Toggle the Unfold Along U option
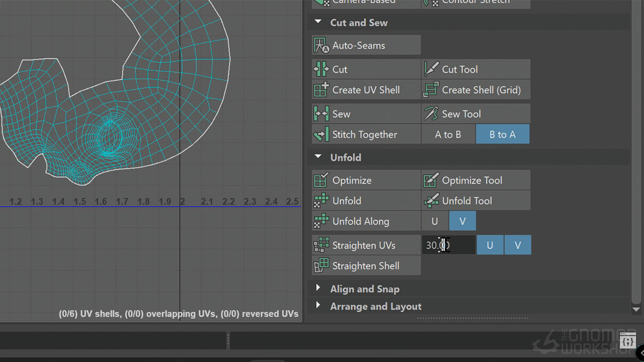This screenshot has width=644, height=362. point(435,221)
